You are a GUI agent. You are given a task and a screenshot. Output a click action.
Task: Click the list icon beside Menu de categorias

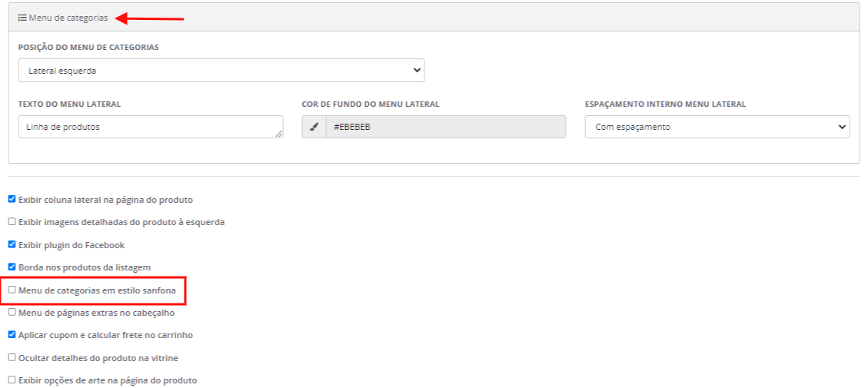23,18
